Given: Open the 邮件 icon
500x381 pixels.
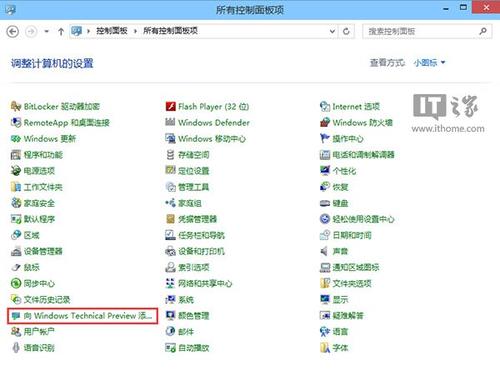Looking at the screenshot, I should click(170, 331).
